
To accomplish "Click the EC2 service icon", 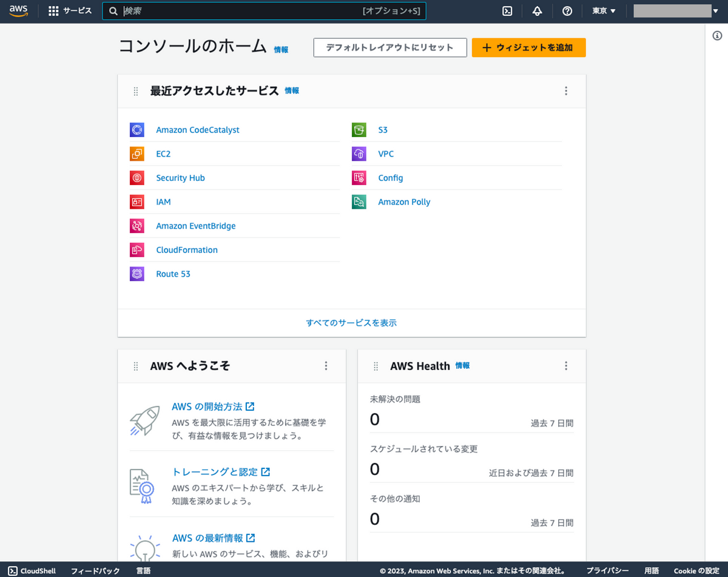I will pos(137,154).
